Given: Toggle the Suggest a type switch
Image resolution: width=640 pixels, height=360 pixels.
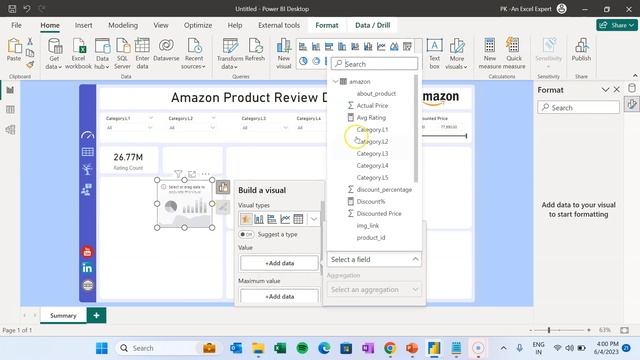Looking at the screenshot, I should (246, 234).
